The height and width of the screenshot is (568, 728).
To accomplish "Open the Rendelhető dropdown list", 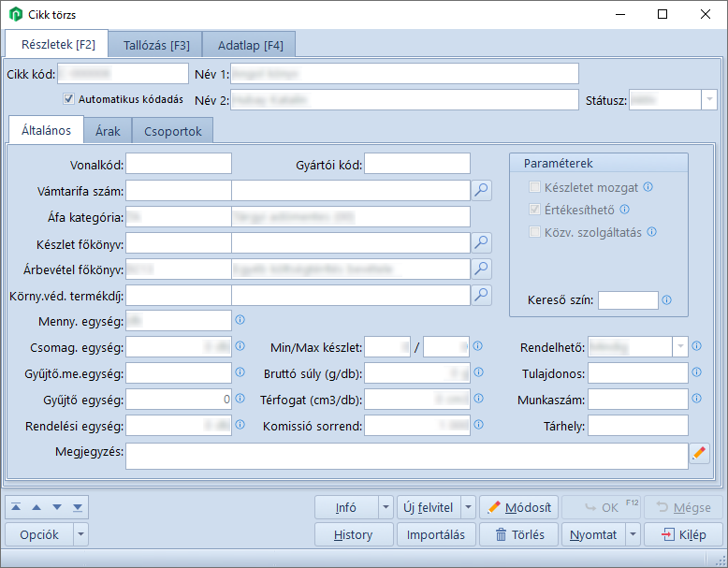I will 679,347.
